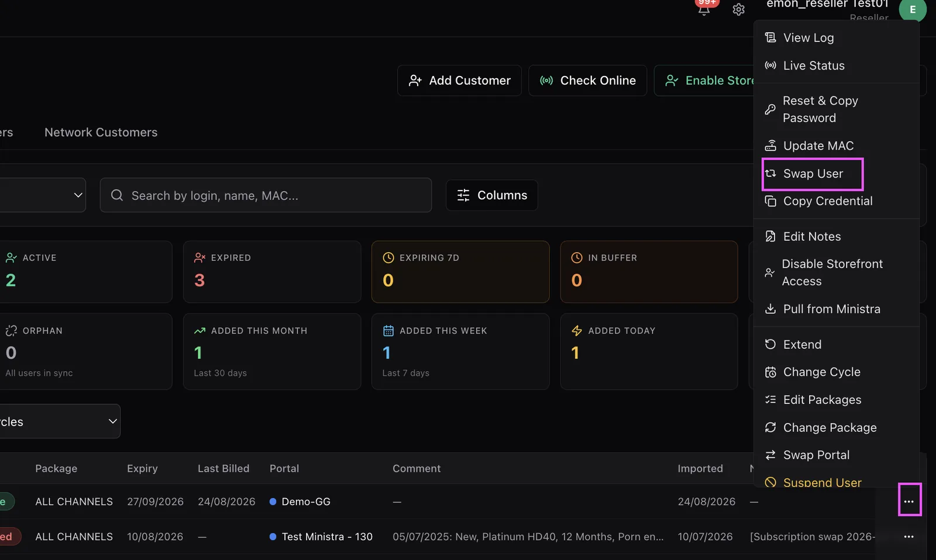Select View Log menu item
The width and height of the screenshot is (936, 560).
pos(837,38)
